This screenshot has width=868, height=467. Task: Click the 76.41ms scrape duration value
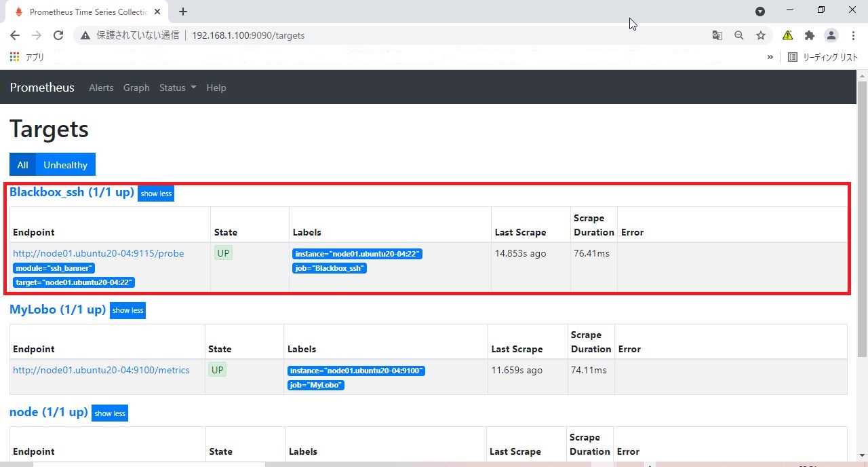tap(591, 253)
